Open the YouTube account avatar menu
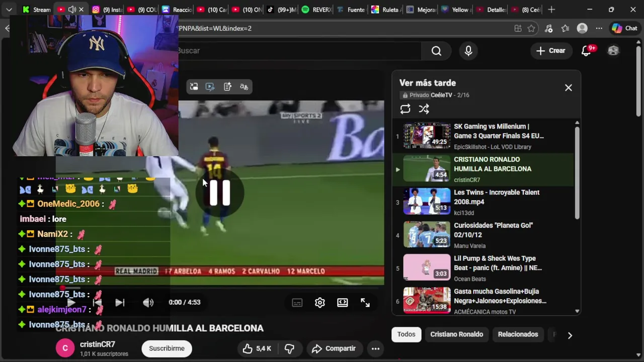The width and height of the screenshot is (644, 362). coord(613,51)
